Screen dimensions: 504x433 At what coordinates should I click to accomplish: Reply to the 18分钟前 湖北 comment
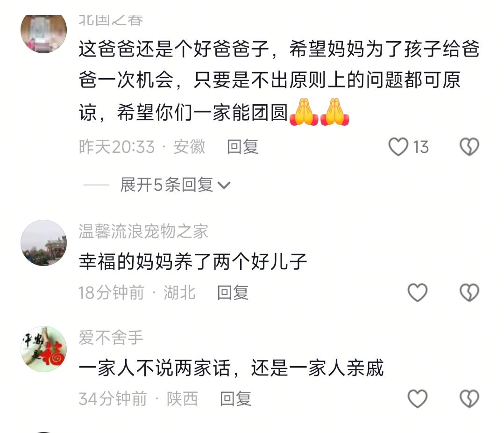pyautogui.click(x=233, y=292)
